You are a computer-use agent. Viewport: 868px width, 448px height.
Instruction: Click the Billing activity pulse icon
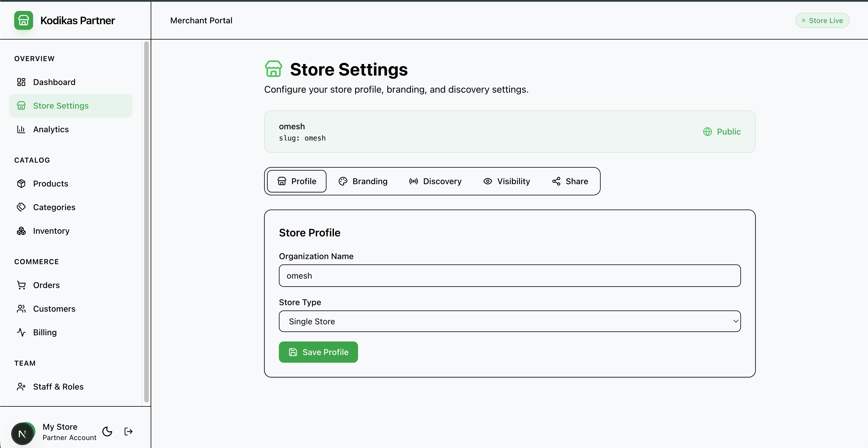(x=21, y=332)
